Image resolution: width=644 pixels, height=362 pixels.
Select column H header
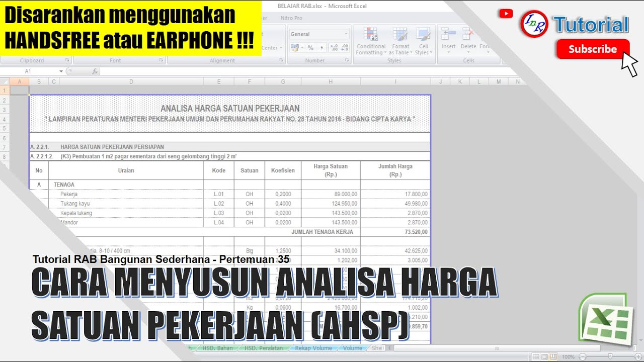click(x=331, y=81)
